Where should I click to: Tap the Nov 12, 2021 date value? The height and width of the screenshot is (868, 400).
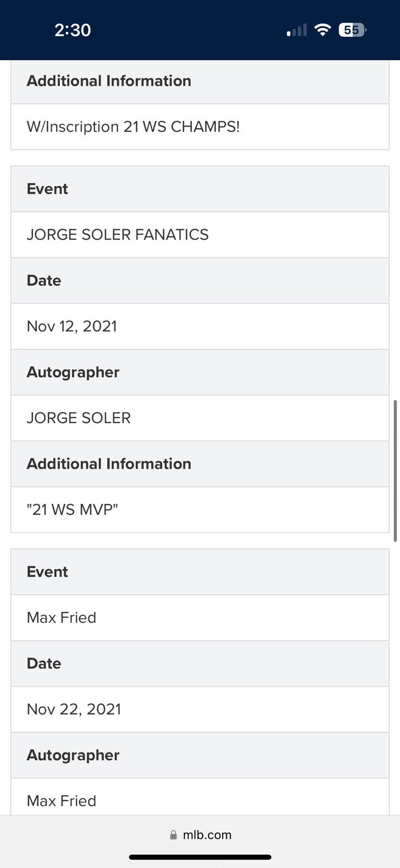click(x=72, y=326)
